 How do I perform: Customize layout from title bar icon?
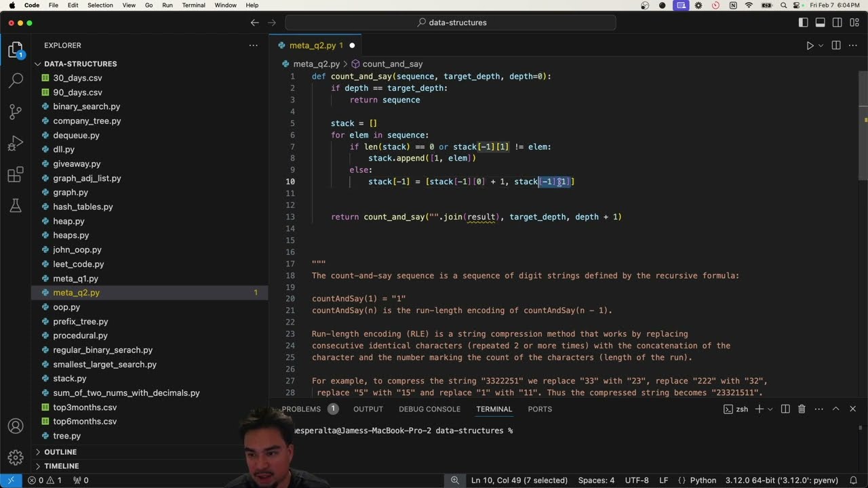pyautogui.click(x=853, y=22)
